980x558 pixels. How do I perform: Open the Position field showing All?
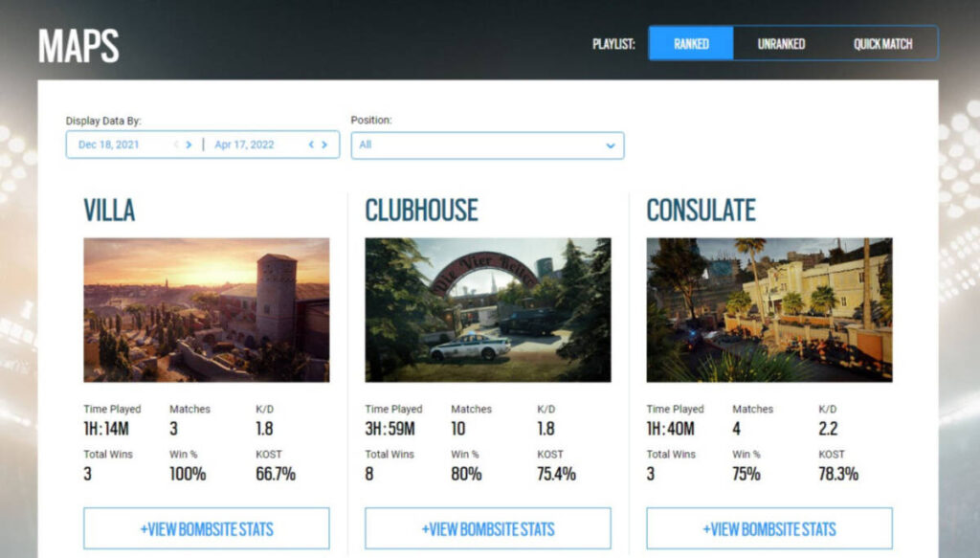tap(479, 145)
